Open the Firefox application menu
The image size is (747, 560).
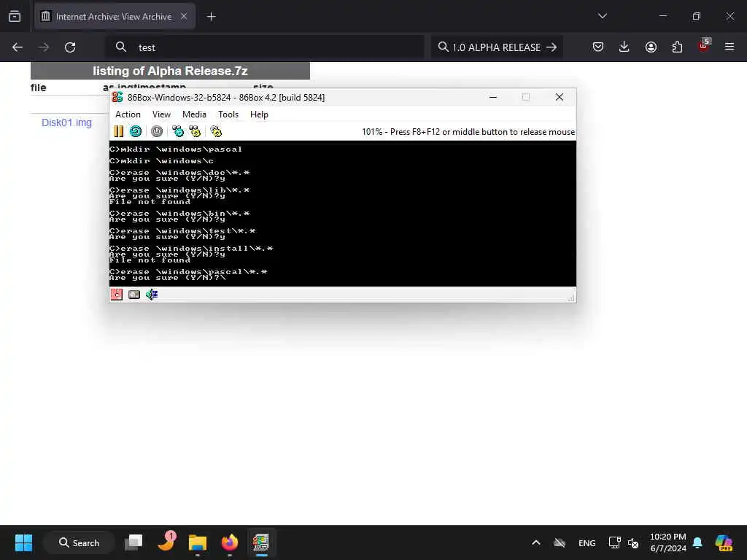coord(729,47)
